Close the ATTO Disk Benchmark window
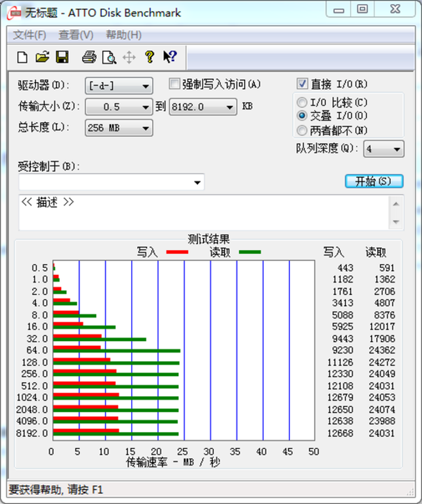Viewport: 422px width, 504px height. click(x=395, y=9)
